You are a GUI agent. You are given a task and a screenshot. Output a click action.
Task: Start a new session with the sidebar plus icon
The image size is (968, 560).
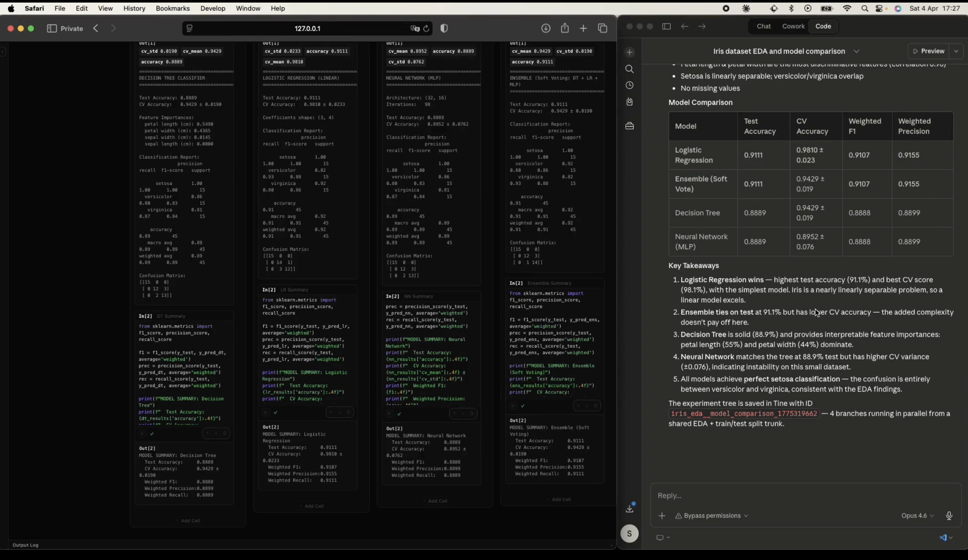click(629, 52)
